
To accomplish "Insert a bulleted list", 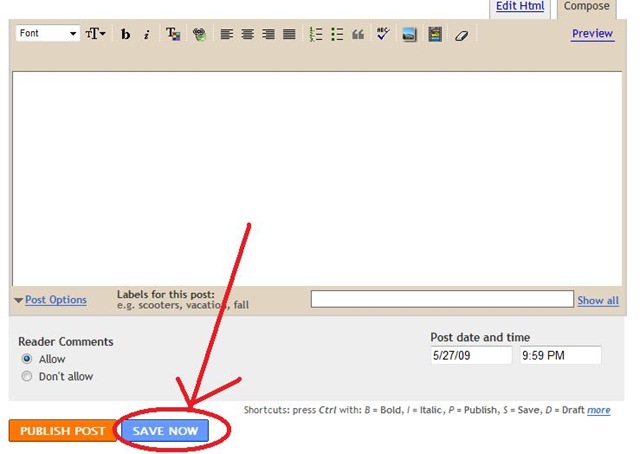I will pos(337,34).
